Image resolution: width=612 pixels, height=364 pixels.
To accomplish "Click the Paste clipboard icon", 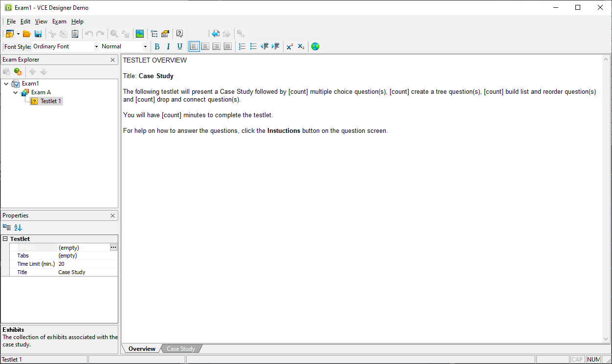I will [75, 34].
